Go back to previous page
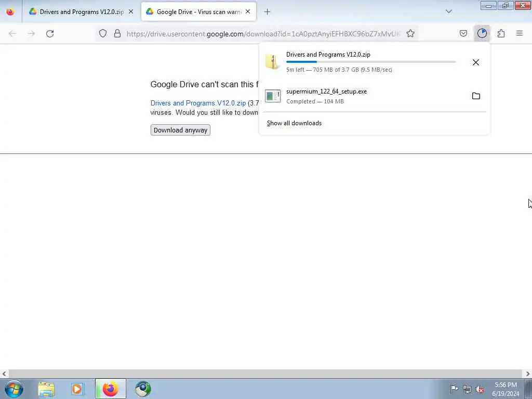This screenshot has height=399, width=532. pos(12,34)
